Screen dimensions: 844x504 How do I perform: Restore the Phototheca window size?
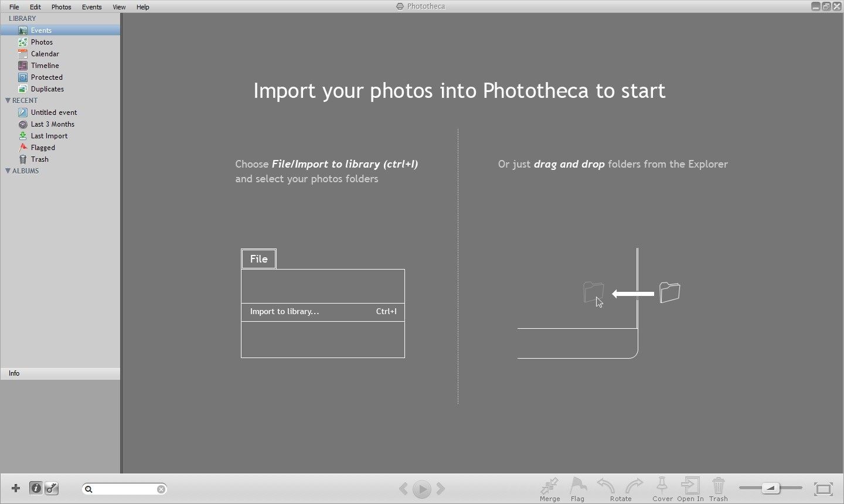pyautogui.click(x=826, y=6)
